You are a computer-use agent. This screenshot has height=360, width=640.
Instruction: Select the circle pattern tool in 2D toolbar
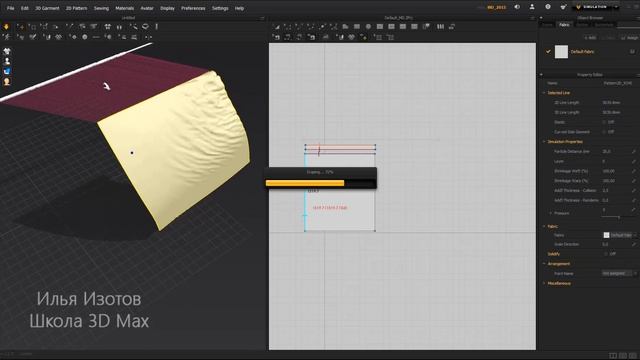(368, 27)
